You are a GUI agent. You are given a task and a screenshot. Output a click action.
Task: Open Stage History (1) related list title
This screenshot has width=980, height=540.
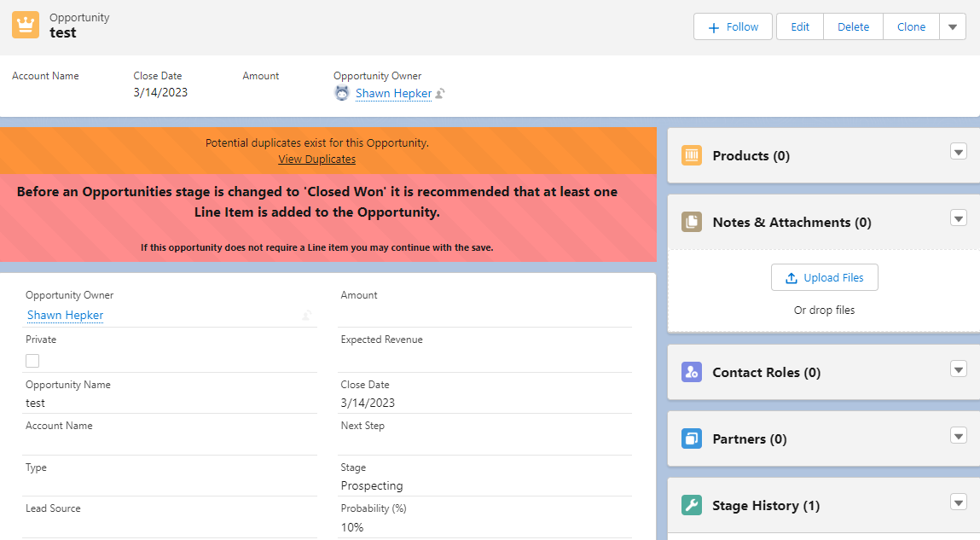point(765,506)
